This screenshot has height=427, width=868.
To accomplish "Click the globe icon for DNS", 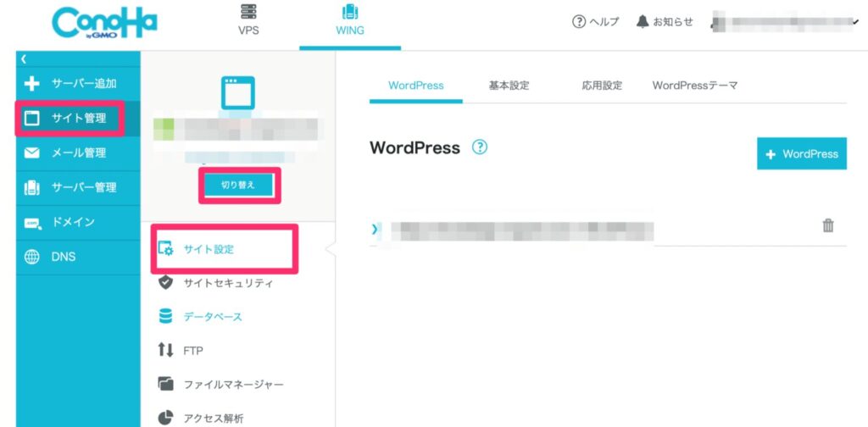I will coord(32,258).
